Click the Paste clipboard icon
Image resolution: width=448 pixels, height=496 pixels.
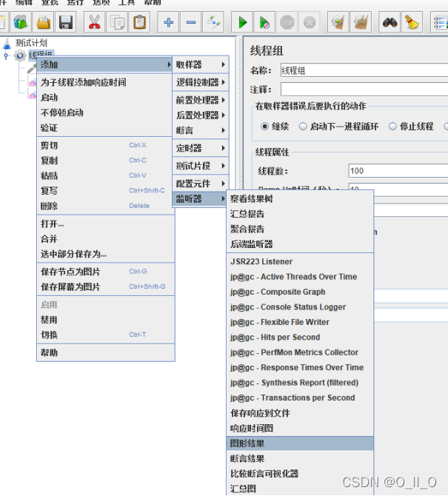click(139, 22)
